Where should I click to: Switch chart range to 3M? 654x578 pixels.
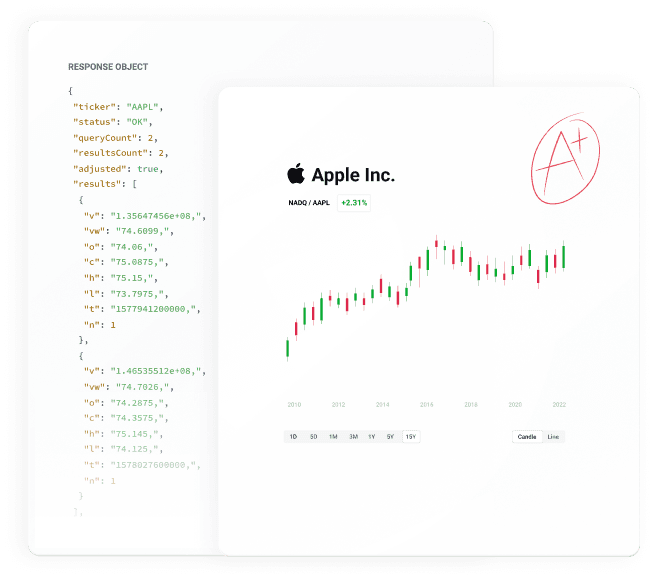pos(353,437)
